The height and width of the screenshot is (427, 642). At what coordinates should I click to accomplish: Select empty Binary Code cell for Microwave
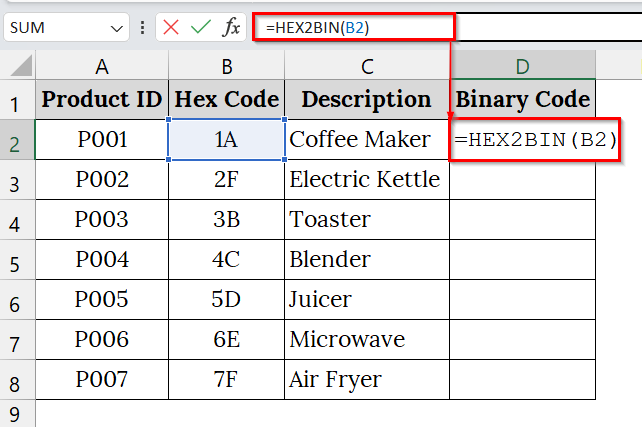pyautogui.click(x=522, y=340)
